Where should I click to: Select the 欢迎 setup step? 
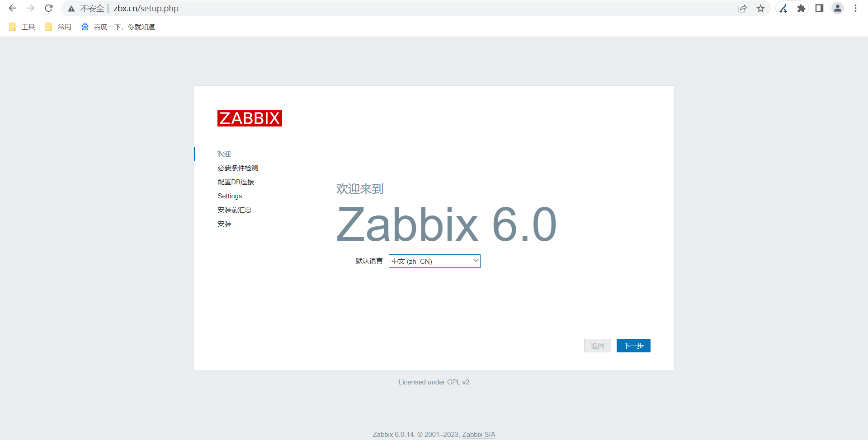[224, 154]
